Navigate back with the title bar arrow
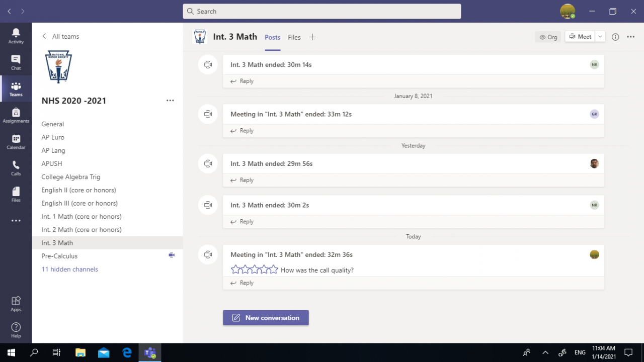Viewport: 644px width, 362px height. [9, 11]
